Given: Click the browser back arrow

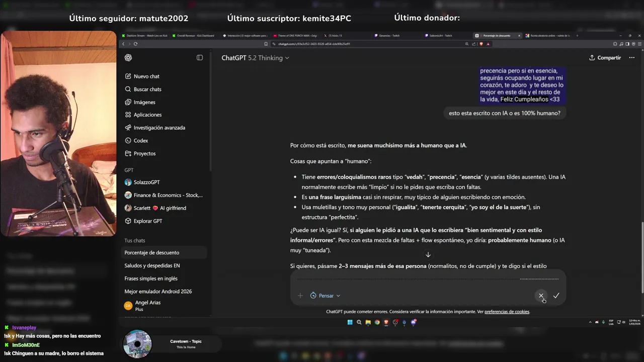Looking at the screenshot, I should [x=123, y=44].
